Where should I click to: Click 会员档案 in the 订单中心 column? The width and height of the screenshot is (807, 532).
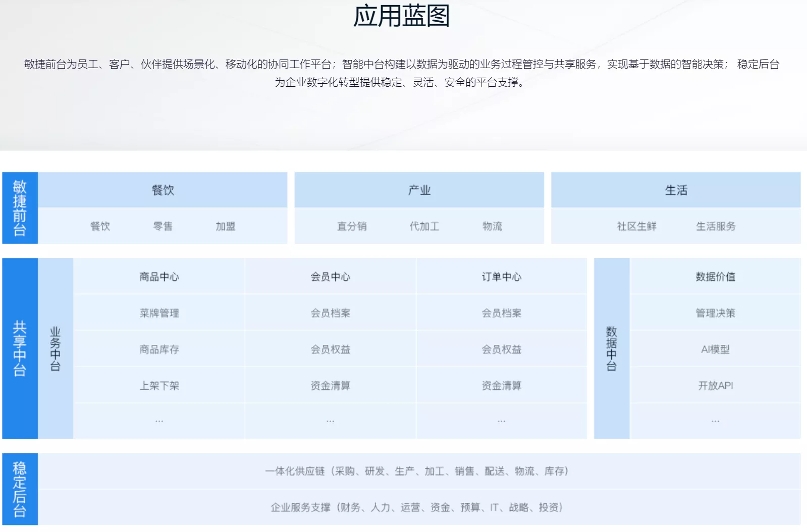point(501,313)
